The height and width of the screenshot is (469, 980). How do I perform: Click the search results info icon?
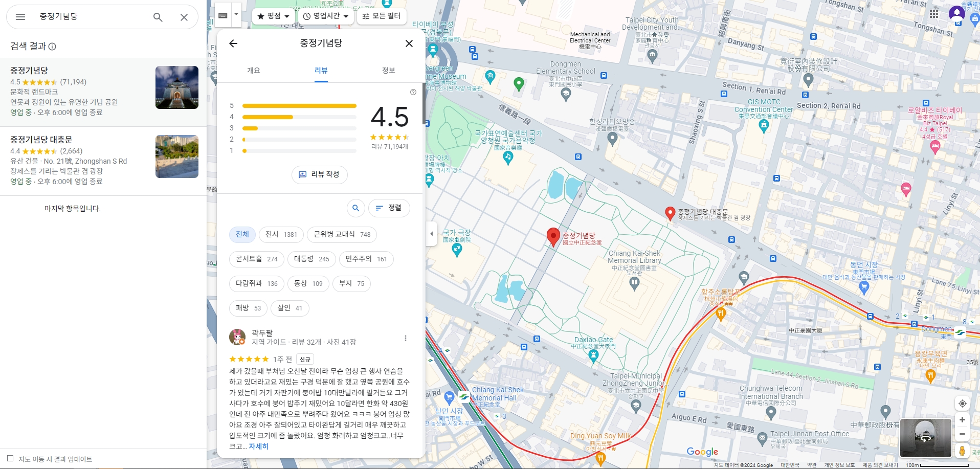[52, 47]
